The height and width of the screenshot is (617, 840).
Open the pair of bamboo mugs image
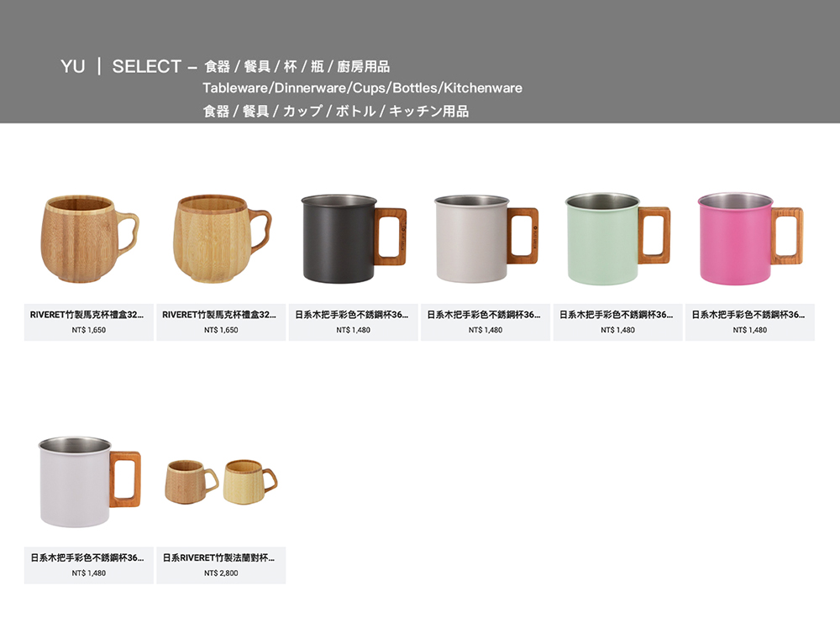[x=221, y=482]
